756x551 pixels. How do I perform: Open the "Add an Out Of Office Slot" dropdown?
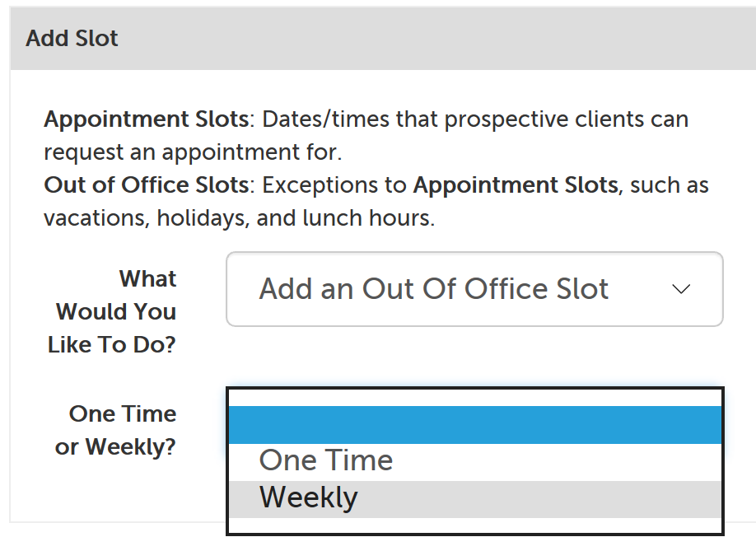click(x=474, y=289)
